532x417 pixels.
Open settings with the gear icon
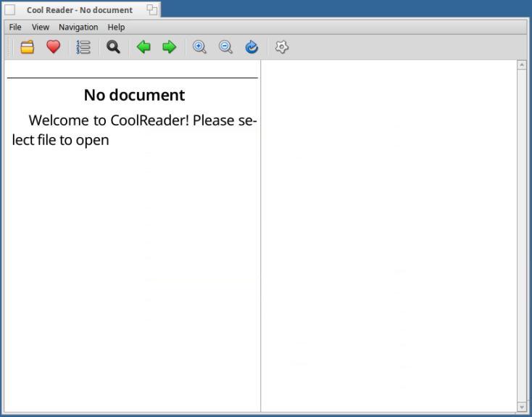click(x=282, y=47)
